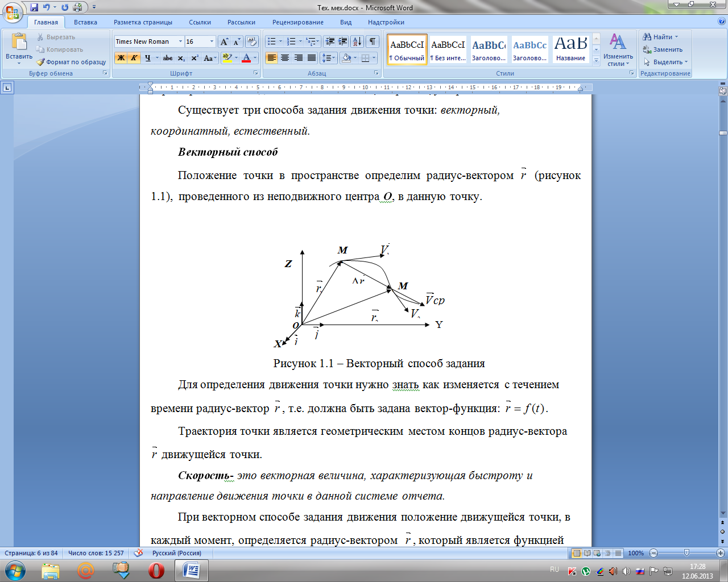
Task: Open font size 16 dropdown
Action: pyautogui.click(x=212, y=41)
